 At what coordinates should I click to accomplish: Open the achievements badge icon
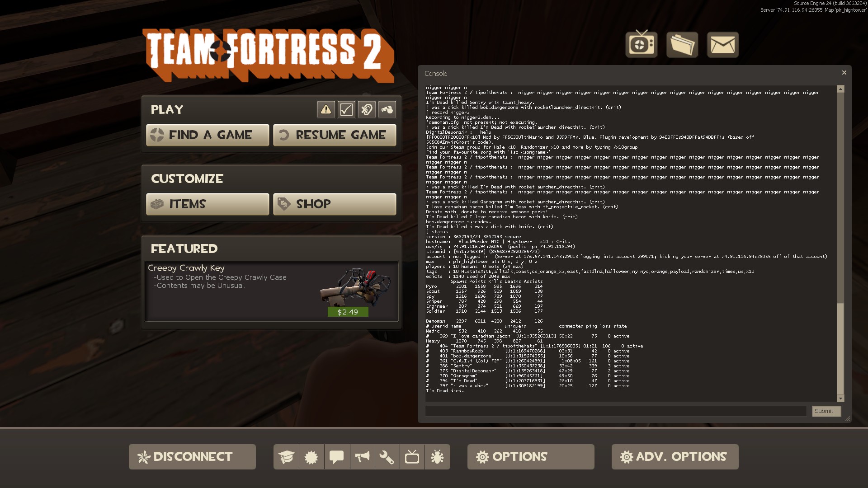click(311, 457)
